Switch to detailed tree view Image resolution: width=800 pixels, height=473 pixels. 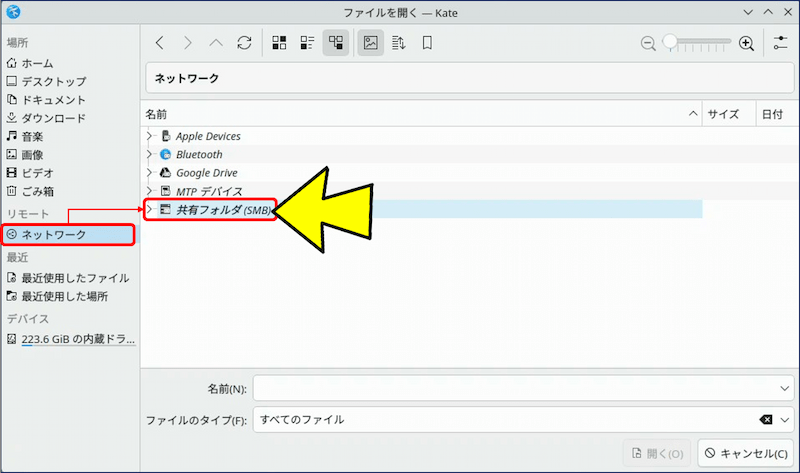[336, 43]
